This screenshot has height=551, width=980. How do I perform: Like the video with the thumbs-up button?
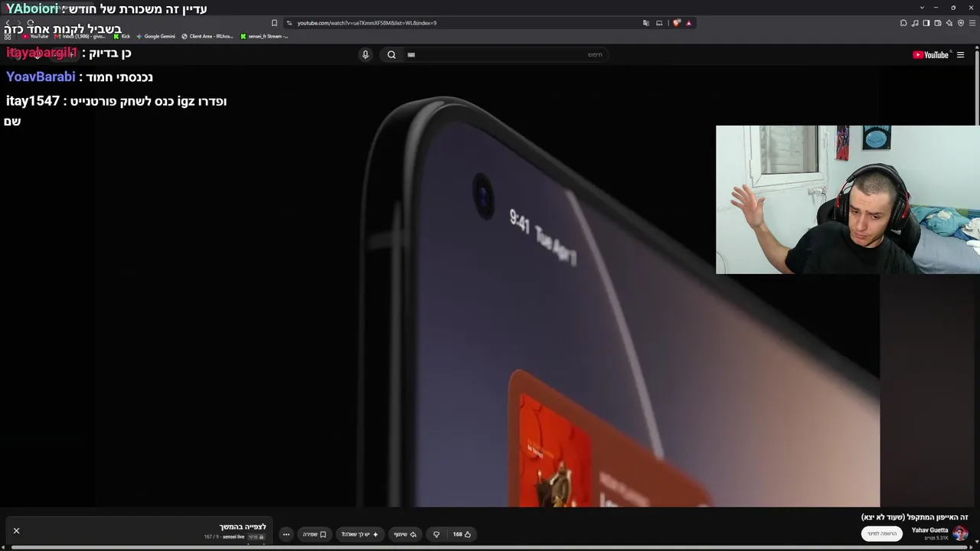462,534
